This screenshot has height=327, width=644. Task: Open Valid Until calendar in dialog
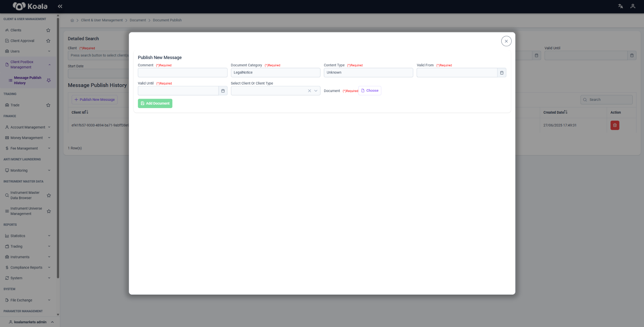click(x=223, y=91)
